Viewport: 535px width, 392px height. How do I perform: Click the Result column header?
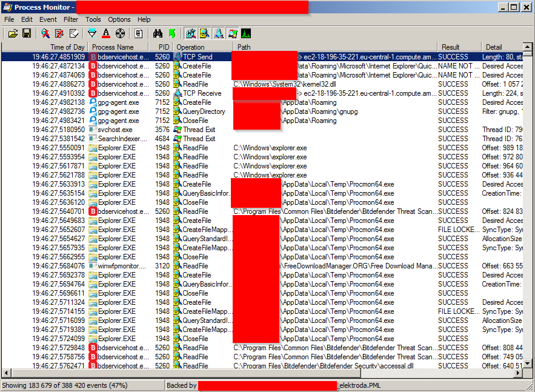coord(459,47)
